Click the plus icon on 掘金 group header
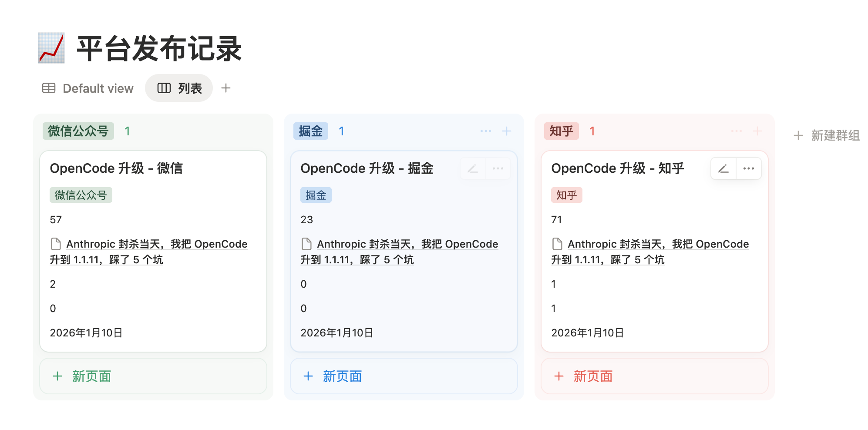 (x=507, y=131)
